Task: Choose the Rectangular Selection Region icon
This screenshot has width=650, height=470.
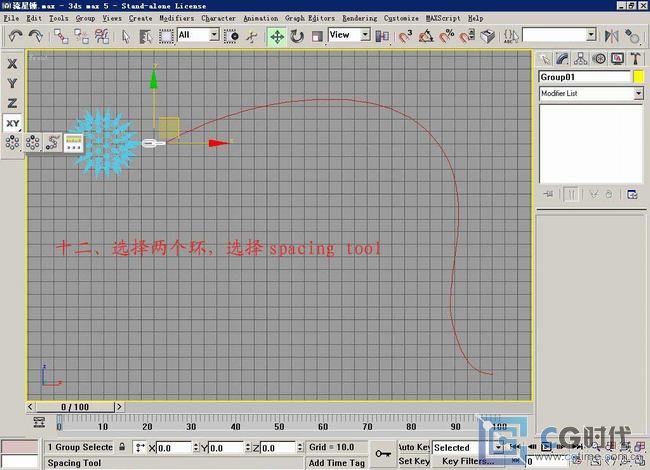Action: [166, 36]
